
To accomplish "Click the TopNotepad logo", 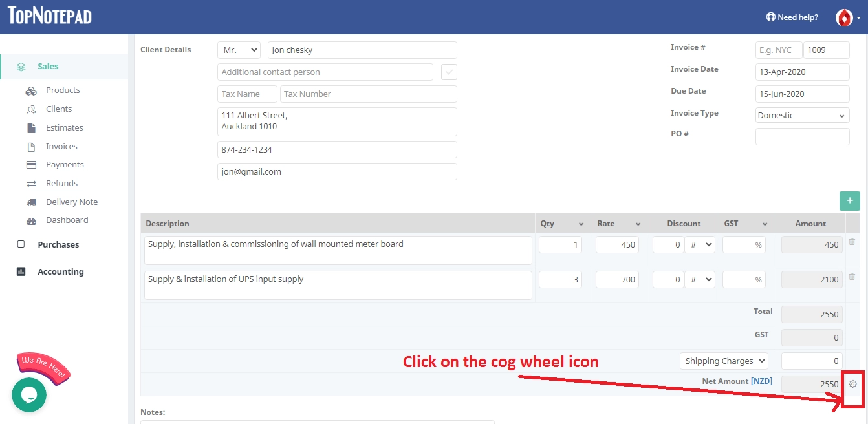I will (50, 16).
